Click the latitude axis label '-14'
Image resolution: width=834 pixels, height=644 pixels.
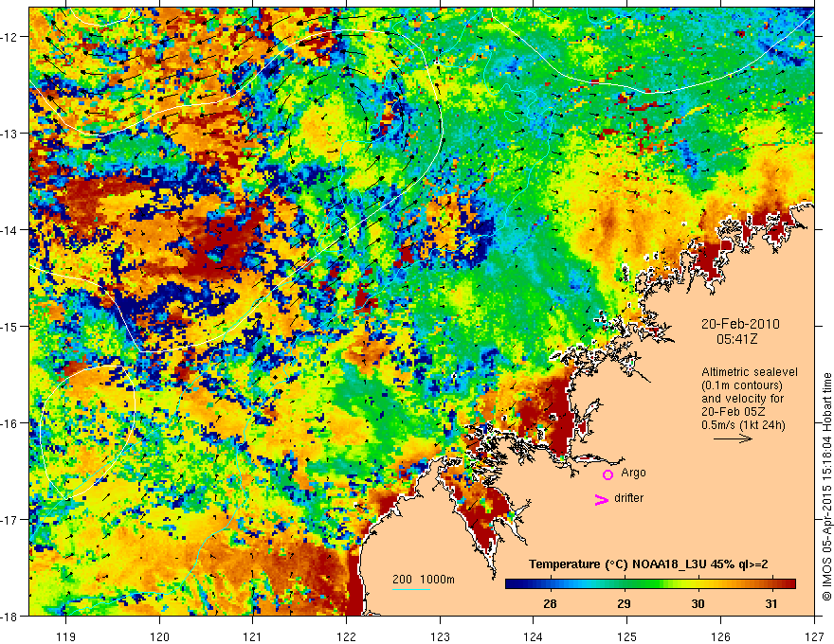9,230
